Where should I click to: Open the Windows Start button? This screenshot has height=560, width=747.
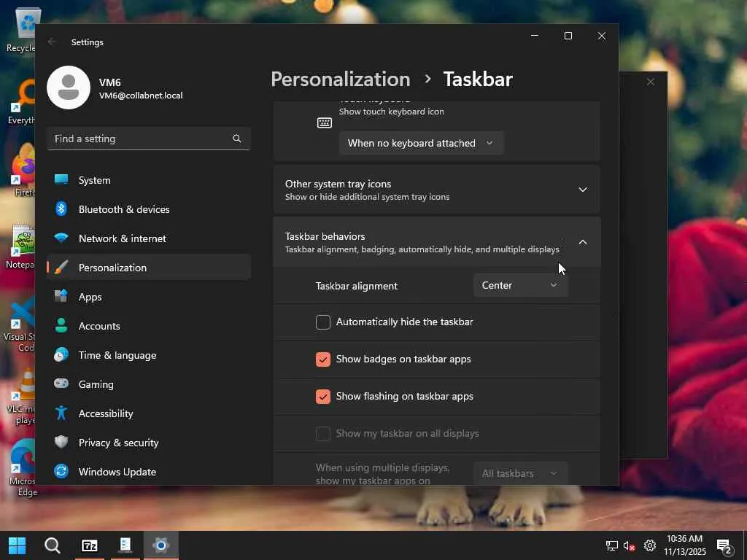(18, 545)
